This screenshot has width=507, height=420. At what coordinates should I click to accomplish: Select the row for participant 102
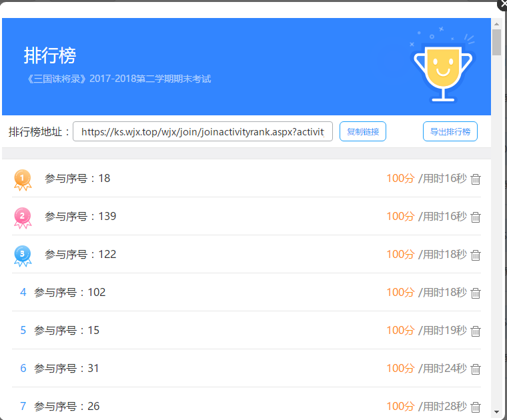click(246, 292)
